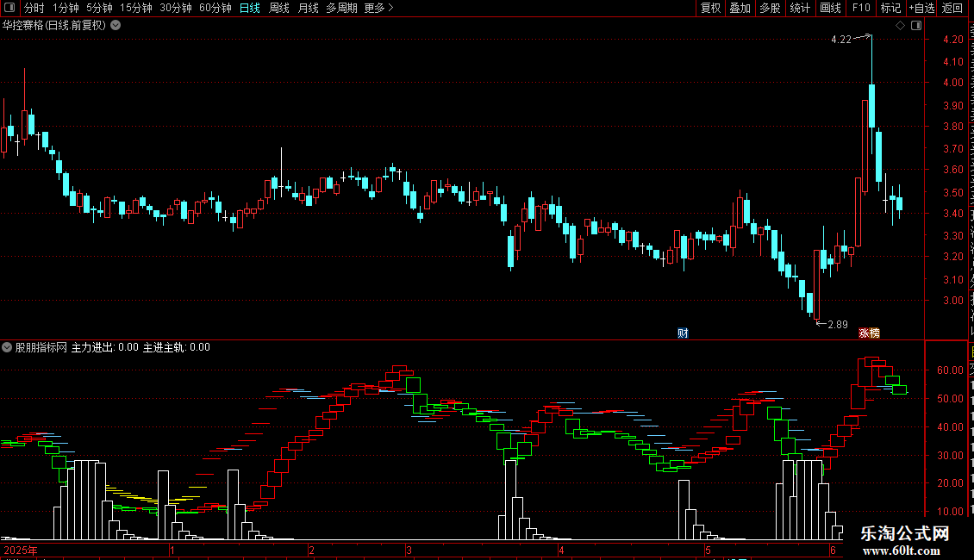The width and height of the screenshot is (974, 560).
Task: Select the 30分钟 period
Action: pyautogui.click(x=176, y=8)
